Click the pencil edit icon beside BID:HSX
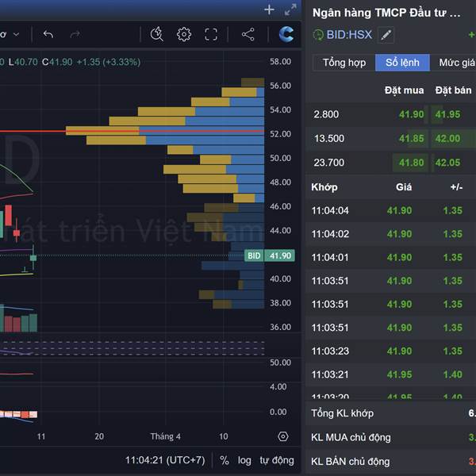The width and height of the screenshot is (476, 476). click(386, 35)
